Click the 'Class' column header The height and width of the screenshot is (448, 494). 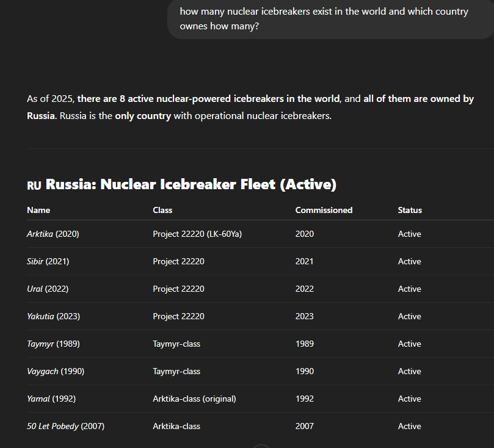coord(162,210)
